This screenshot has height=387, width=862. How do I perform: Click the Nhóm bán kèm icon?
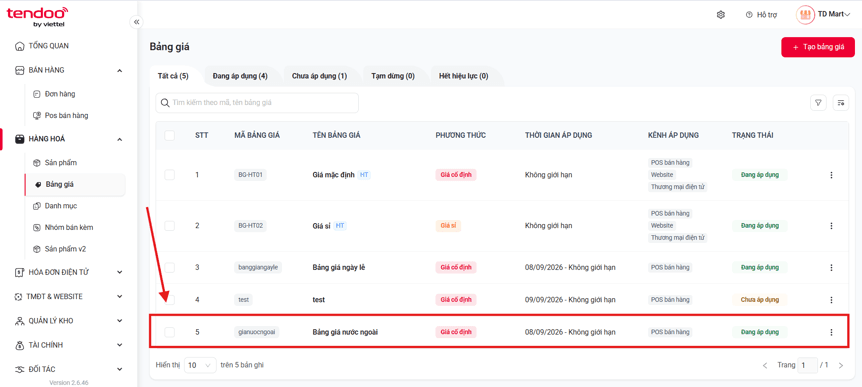(x=37, y=227)
